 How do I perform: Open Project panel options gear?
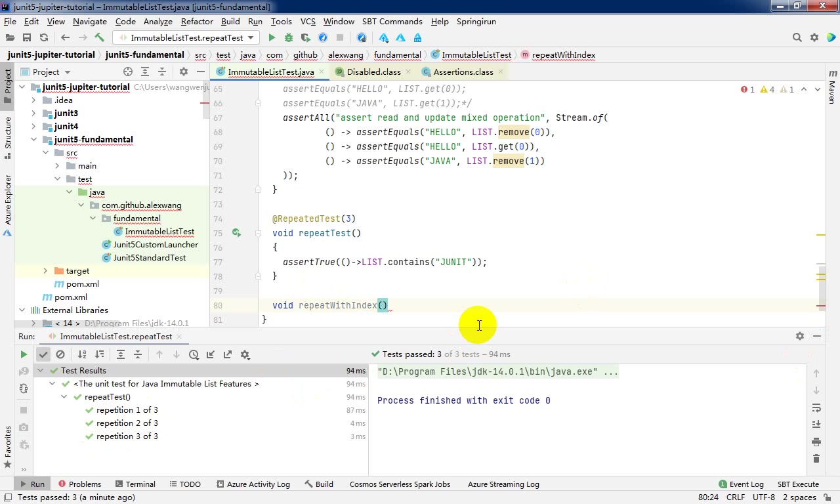[184, 72]
